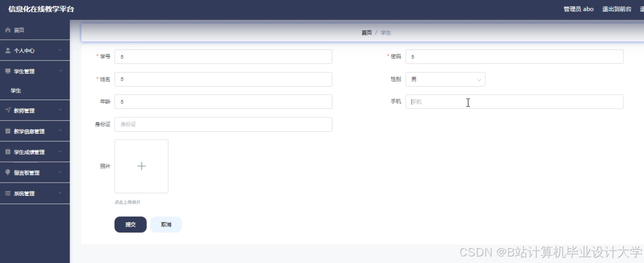
Task: Open the 个人中心 menu
Action: pos(35,51)
